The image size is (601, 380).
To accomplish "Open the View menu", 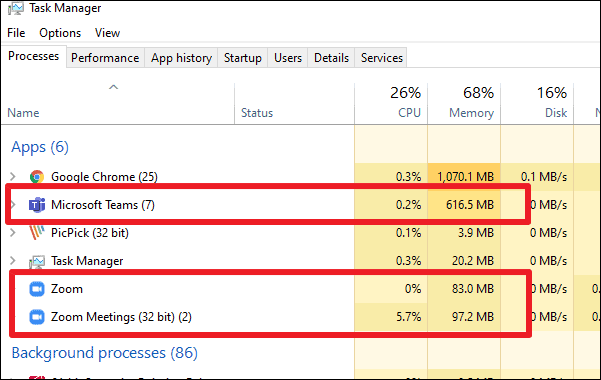I will (x=107, y=33).
